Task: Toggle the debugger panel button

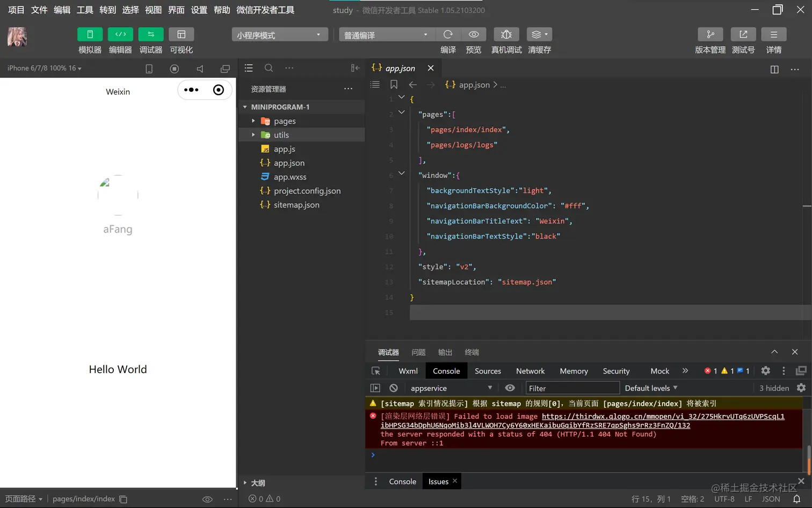Action: click(151, 34)
